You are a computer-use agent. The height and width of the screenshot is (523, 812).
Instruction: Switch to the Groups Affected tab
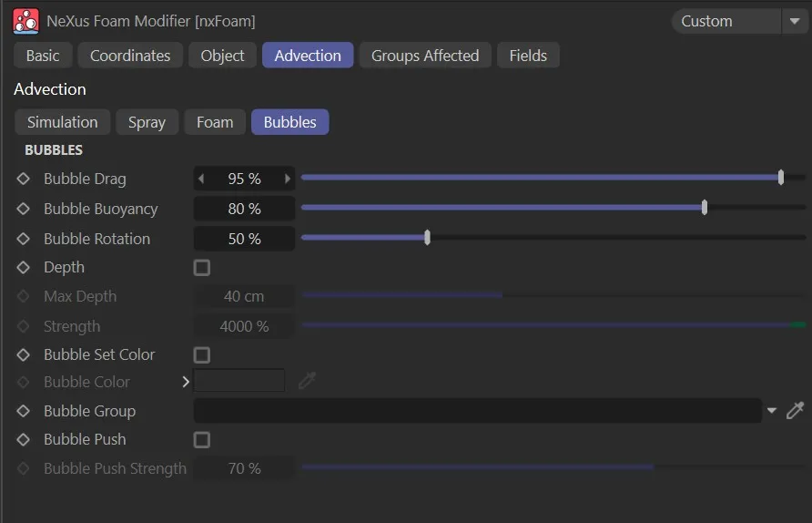(424, 56)
